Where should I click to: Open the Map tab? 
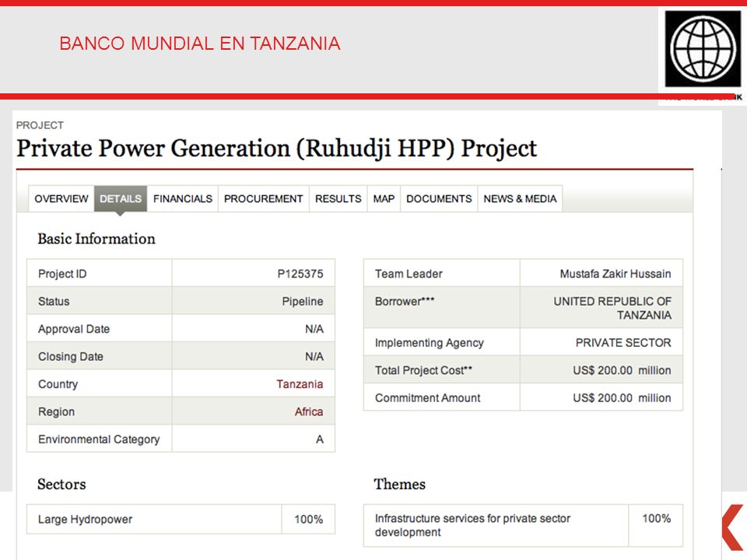(x=384, y=198)
